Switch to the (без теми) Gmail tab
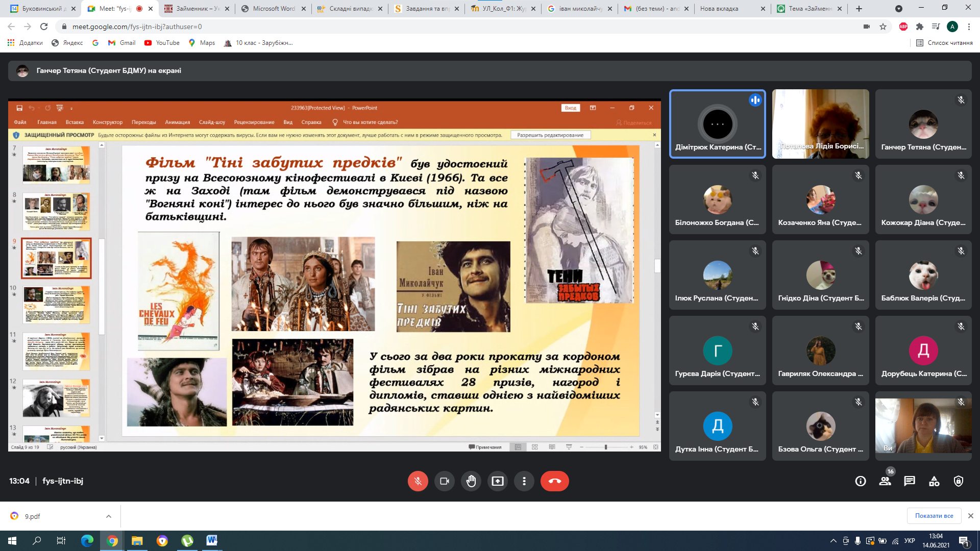The image size is (980, 551). pyautogui.click(x=656, y=9)
